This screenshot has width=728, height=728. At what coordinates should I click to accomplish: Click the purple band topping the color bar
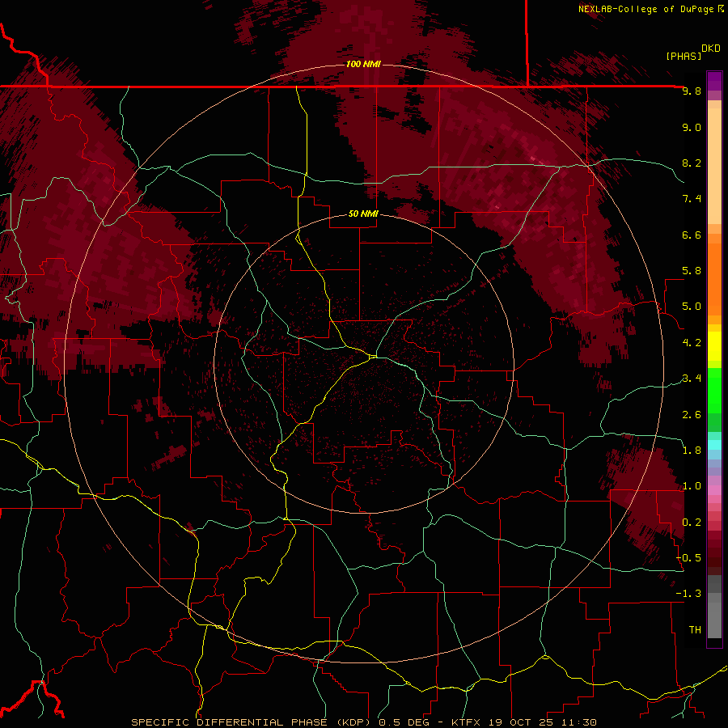pos(714,81)
